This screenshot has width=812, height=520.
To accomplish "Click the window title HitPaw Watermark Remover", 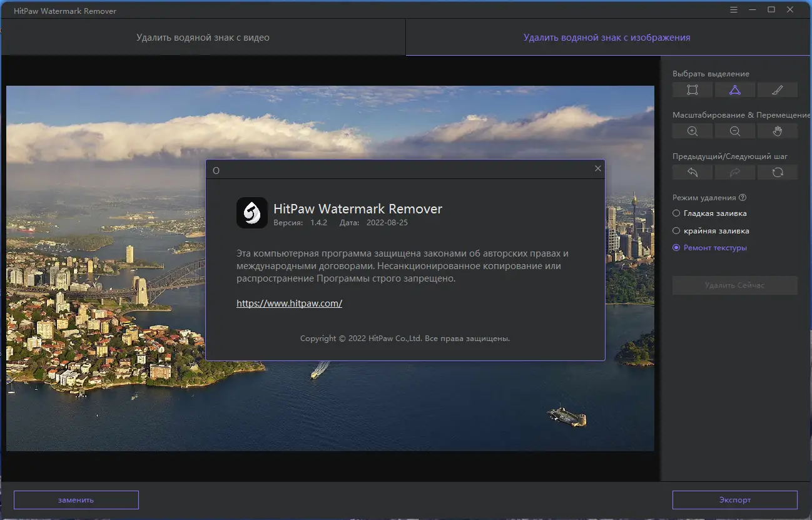I will pyautogui.click(x=65, y=11).
